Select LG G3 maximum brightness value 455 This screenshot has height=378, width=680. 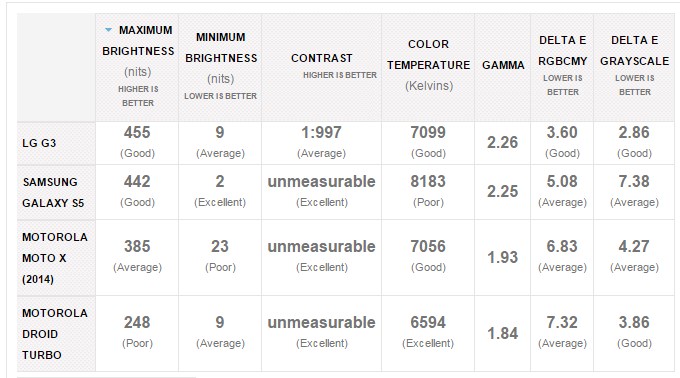[x=137, y=132]
